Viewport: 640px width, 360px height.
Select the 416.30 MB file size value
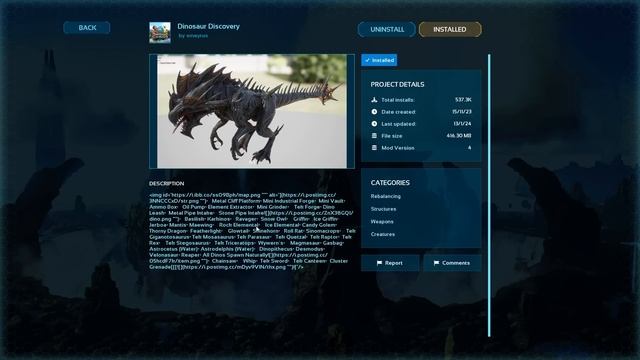[459, 136]
